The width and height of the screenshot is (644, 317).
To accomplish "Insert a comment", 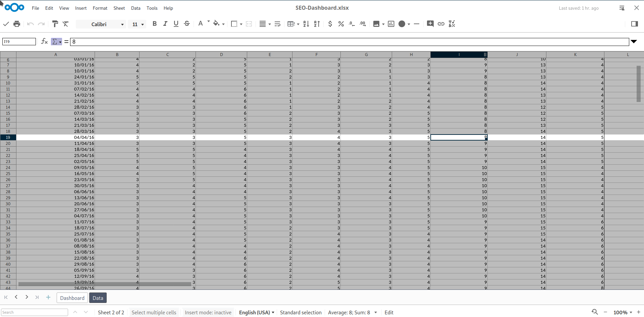I will (x=430, y=24).
